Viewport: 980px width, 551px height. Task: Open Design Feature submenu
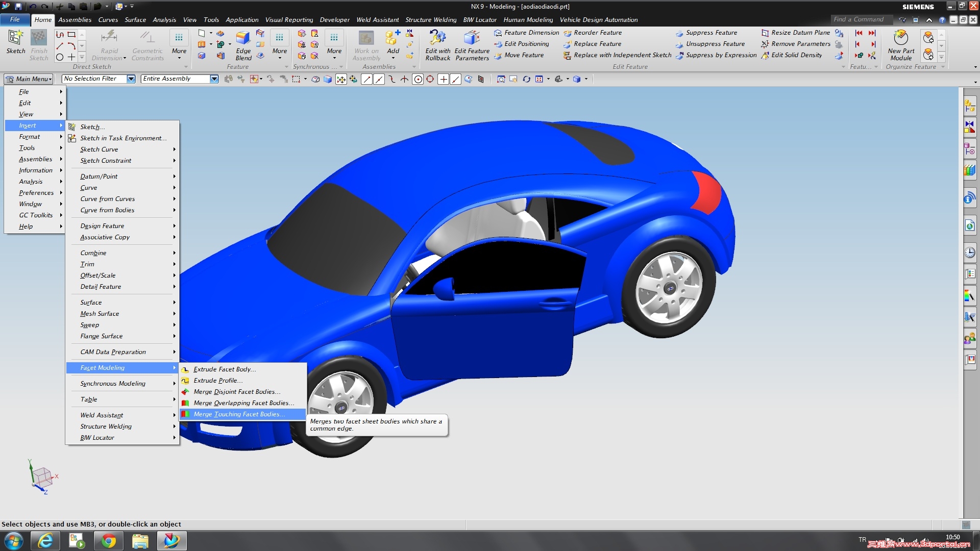click(x=122, y=226)
